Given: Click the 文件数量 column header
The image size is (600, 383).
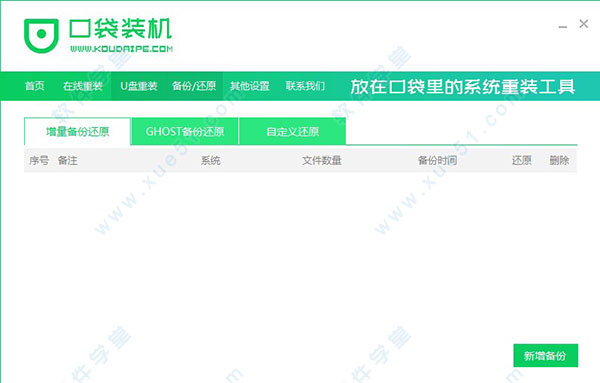Looking at the screenshot, I should 322,160.
